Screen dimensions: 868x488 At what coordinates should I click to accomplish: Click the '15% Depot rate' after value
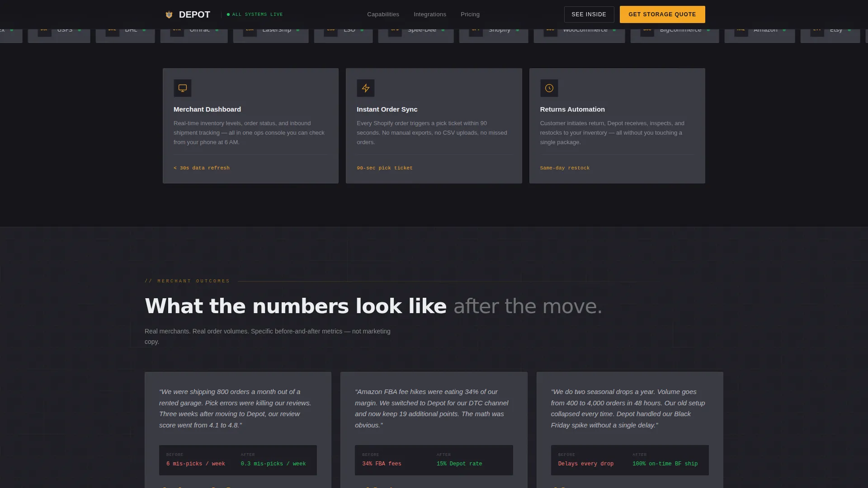459,464
